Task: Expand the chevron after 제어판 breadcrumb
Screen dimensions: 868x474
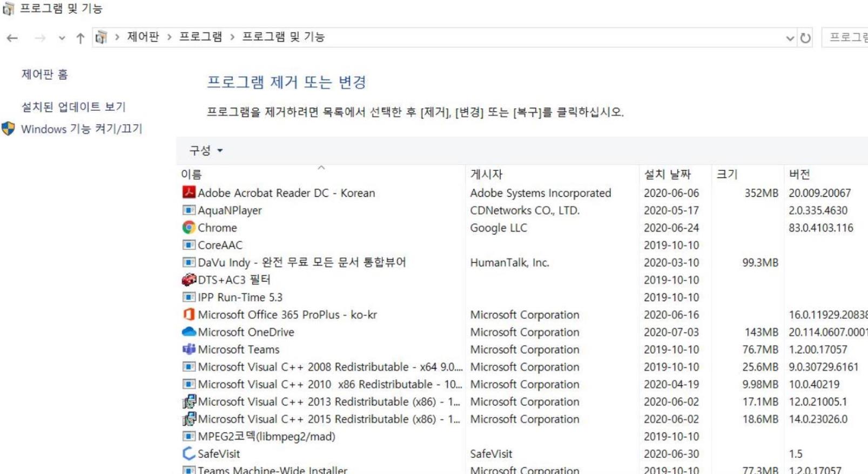Action: (169, 37)
